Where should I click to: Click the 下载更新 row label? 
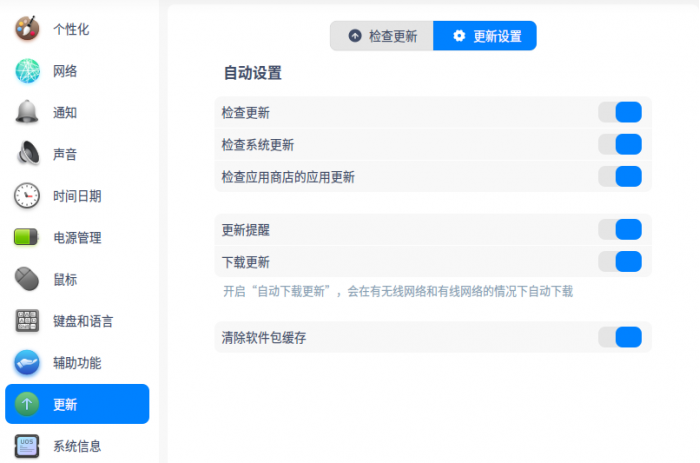pos(246,262)
